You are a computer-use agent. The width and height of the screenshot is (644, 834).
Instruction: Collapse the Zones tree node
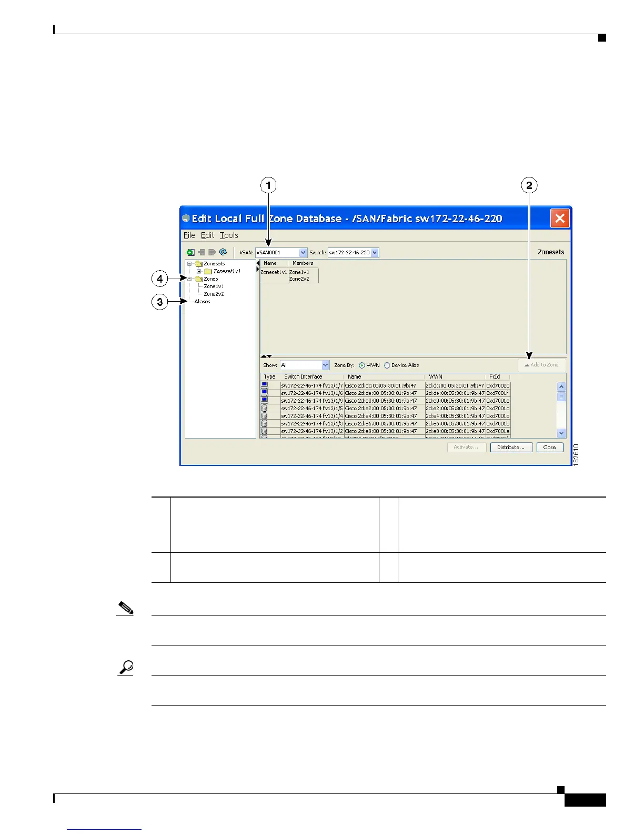(x=189, y=279)
